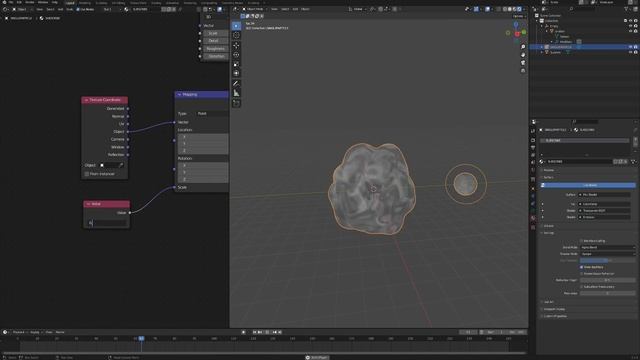
Task: Open the File menu
Action: [x=11, y=2]
